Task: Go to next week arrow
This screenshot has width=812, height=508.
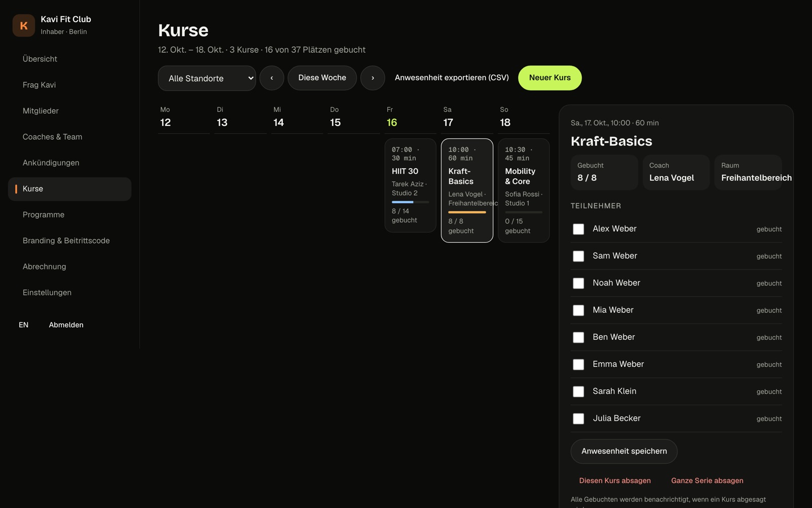Action: tap(373, 78)
